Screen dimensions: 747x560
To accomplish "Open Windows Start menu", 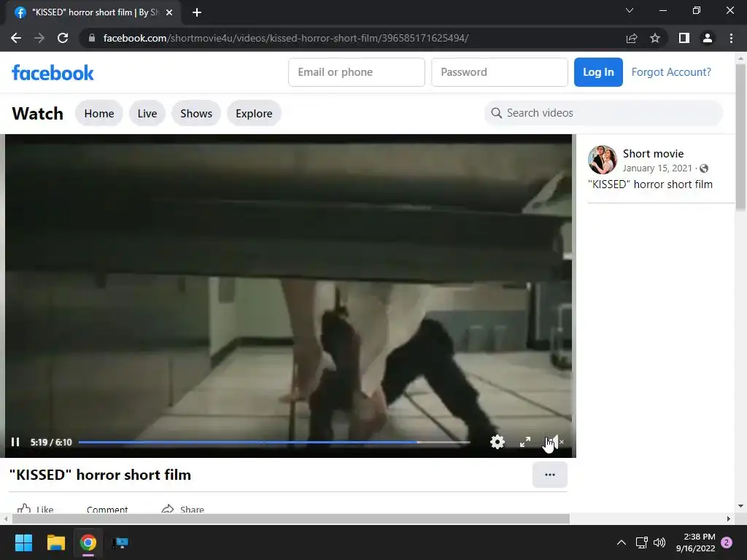I will pos(23,542).
